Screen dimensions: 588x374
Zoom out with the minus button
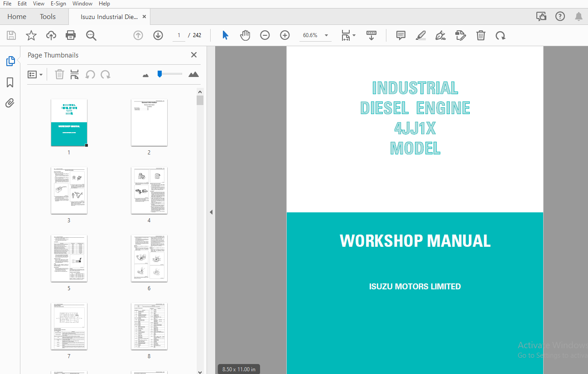(x=265, y=35)
